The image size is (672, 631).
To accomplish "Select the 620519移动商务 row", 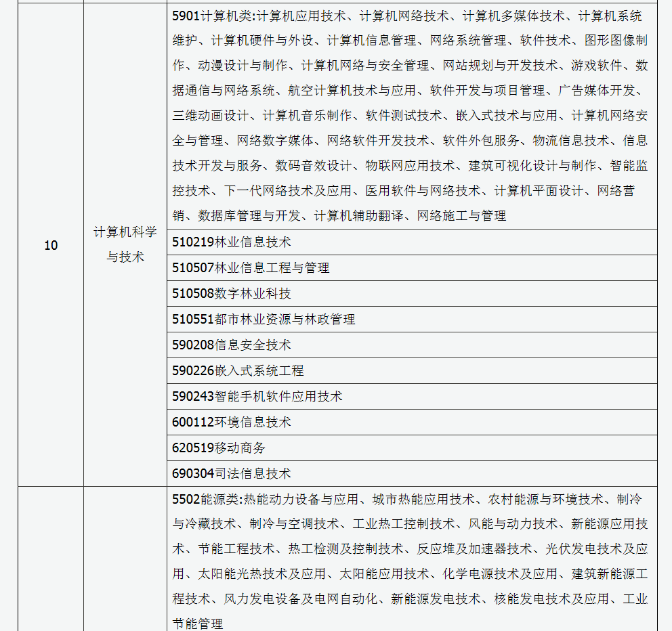I will point(219,448).
